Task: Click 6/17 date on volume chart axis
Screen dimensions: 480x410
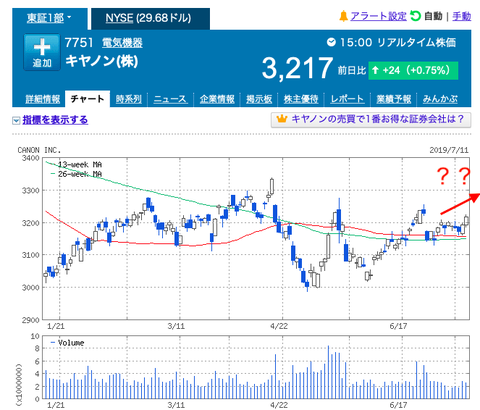Action: point(398,405)
